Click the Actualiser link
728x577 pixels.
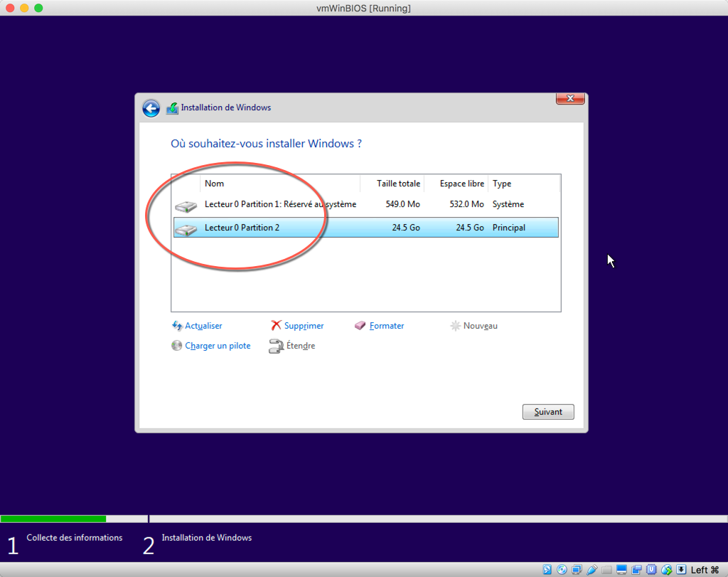point(203,326)
